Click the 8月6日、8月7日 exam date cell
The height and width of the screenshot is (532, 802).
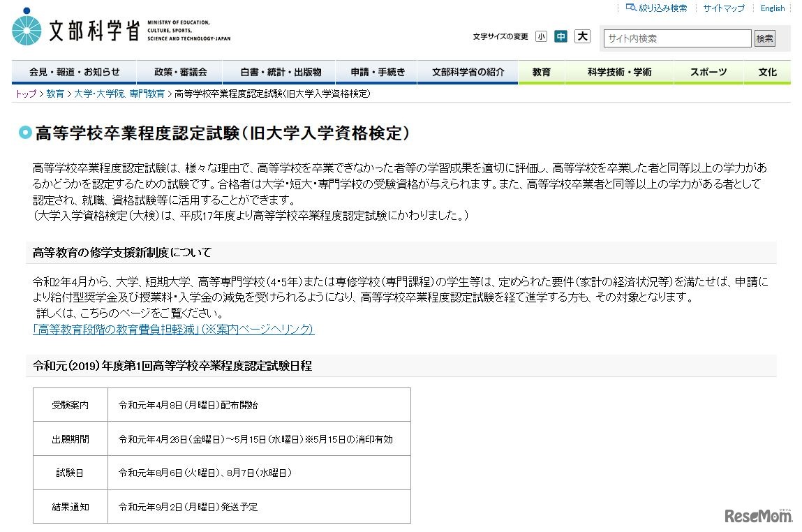[260, 473]
